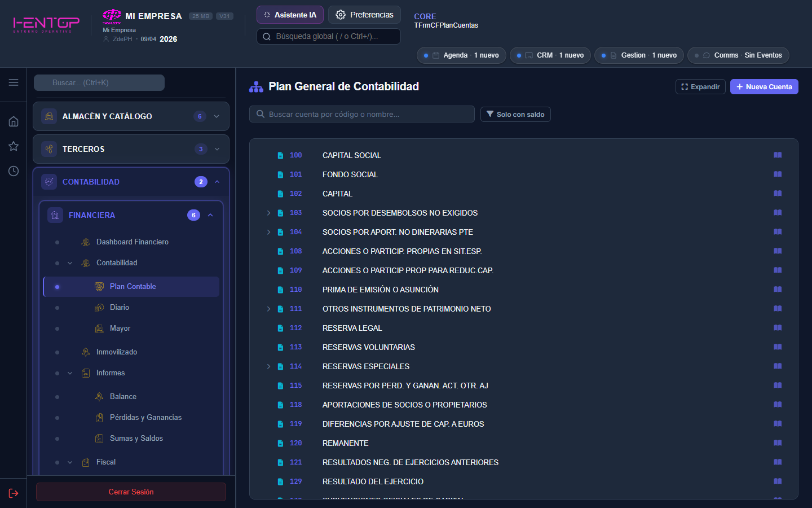Click the home icon in the left rail
Screen dimensions: 812x508
(x=13, y=121)
